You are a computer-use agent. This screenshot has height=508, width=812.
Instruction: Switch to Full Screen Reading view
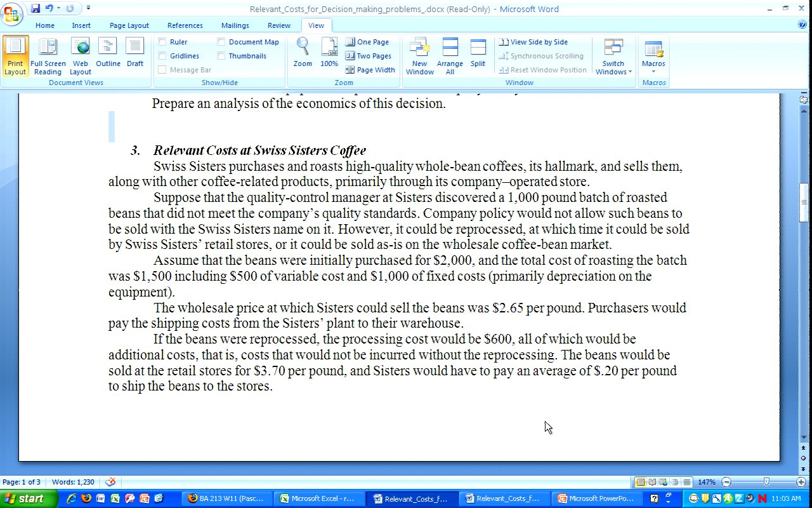coord(48,56)
